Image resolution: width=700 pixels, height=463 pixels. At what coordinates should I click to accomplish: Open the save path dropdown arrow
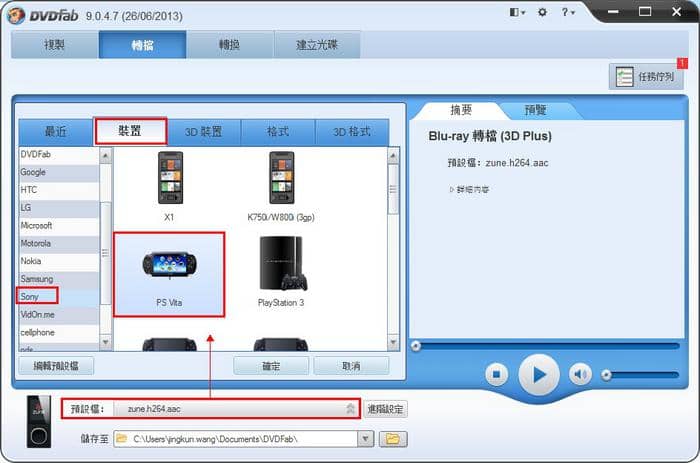(366, 439)
